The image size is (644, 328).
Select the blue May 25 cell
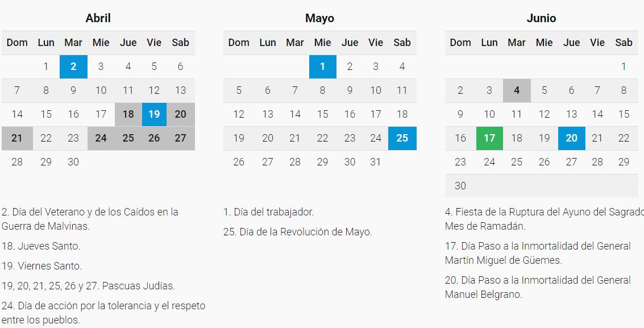pos(402,138)
